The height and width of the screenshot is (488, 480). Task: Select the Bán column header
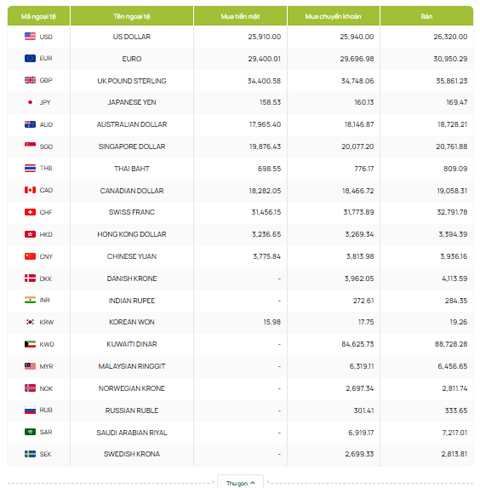pyautogui.click(x=426, y=16)
